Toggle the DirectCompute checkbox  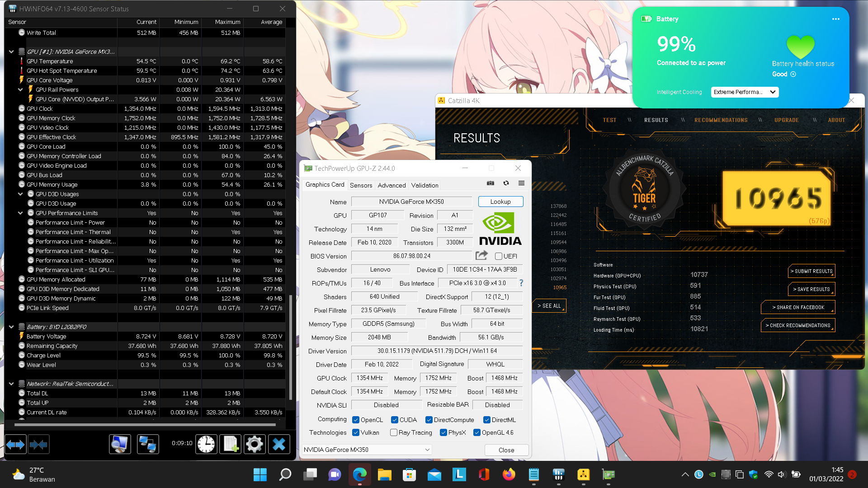429,420
